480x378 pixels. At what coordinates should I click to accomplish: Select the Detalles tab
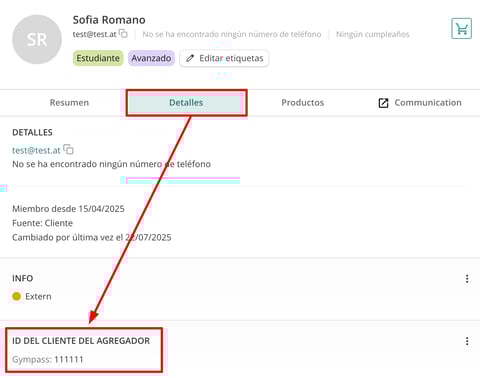(186, 103)
